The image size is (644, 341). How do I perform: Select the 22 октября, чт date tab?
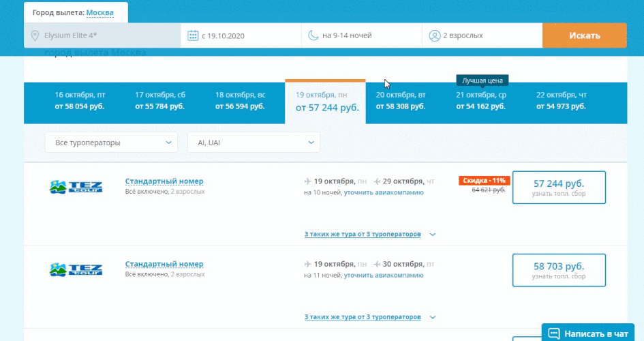[562, 101]
